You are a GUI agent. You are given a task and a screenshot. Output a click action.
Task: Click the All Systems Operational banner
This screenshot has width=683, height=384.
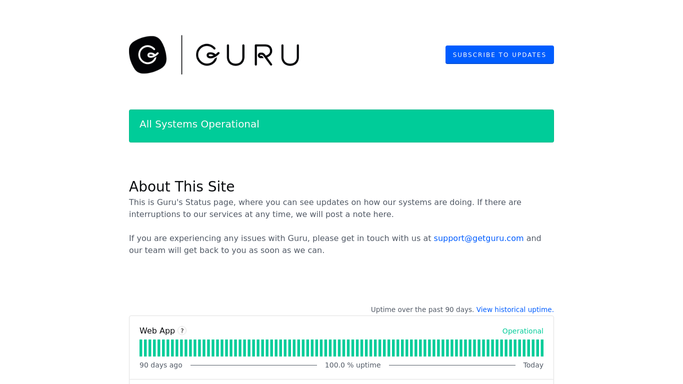[341, 126]
